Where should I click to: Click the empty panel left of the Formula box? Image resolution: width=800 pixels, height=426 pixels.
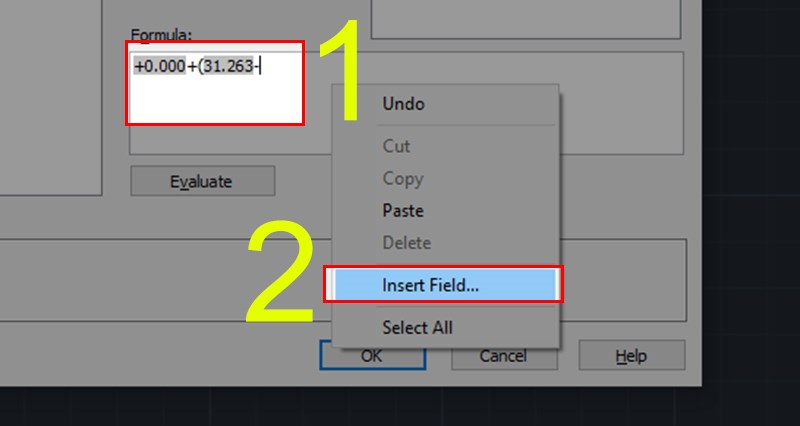[50, 100]
